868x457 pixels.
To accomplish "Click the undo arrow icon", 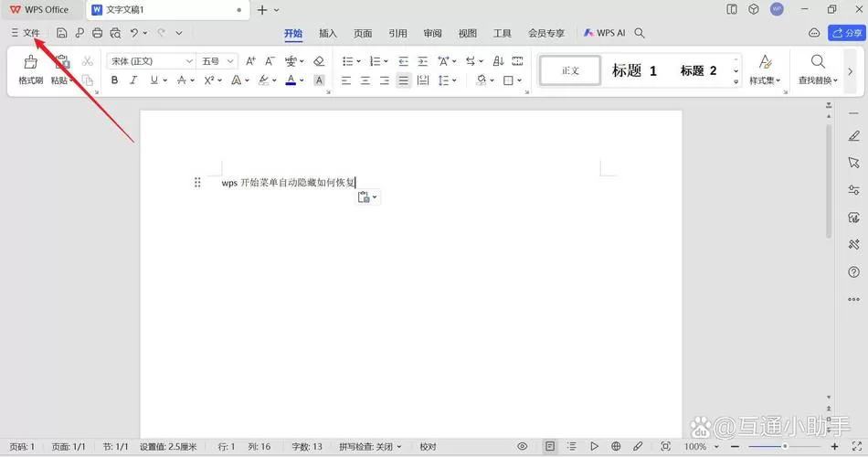I will pos(134,33).
